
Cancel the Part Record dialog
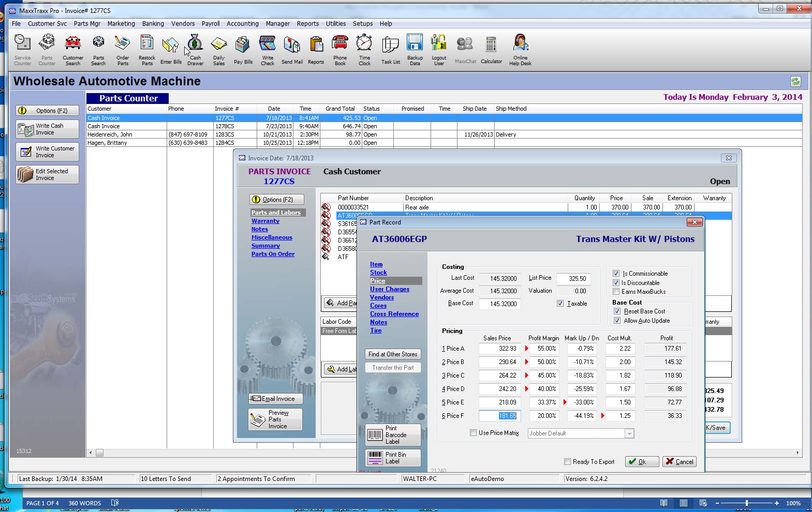point(680,462)
